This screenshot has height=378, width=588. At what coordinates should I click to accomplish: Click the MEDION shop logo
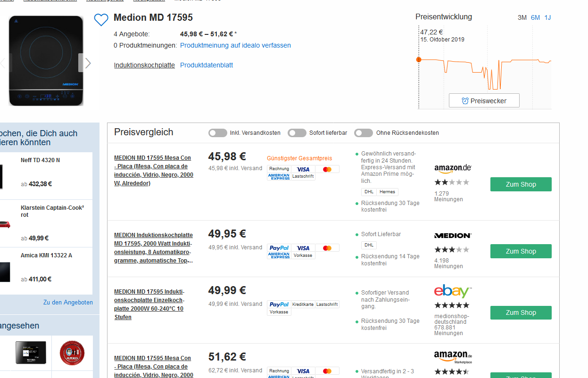tap(453, 235)
